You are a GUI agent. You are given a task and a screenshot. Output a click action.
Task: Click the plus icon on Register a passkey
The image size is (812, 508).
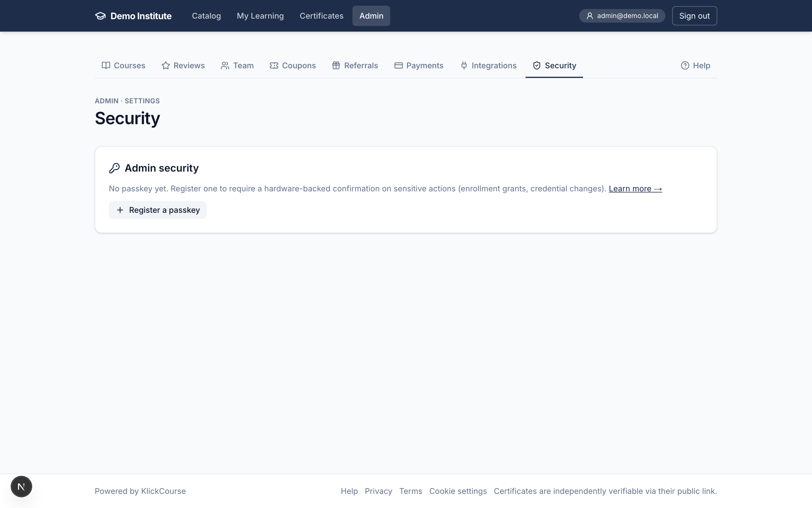click(x=120, y=210)
